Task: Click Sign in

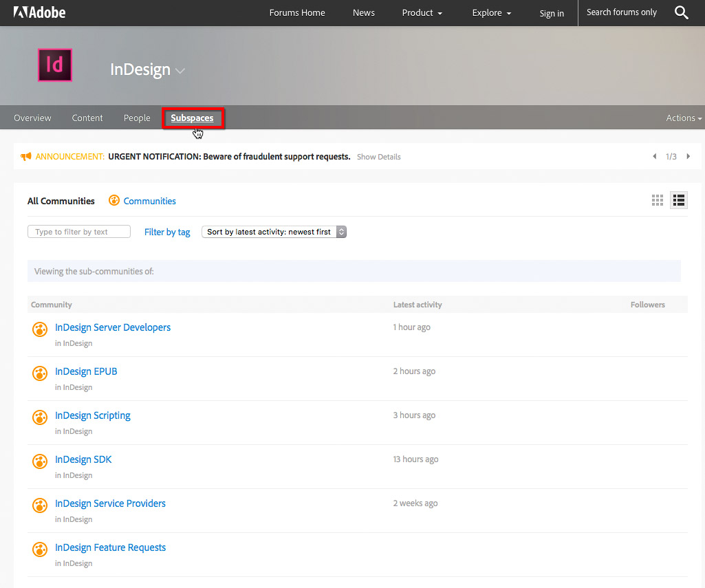Action: click(552, 14)
